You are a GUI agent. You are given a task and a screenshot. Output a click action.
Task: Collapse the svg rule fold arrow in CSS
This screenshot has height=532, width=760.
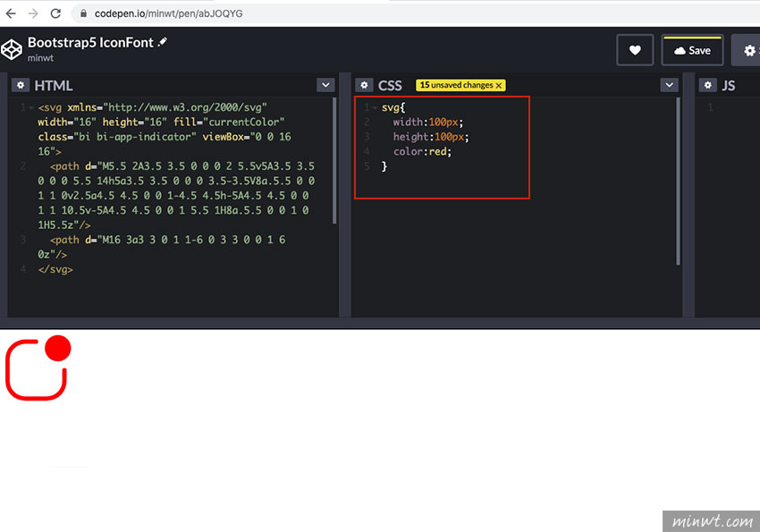tap(375, 107)
